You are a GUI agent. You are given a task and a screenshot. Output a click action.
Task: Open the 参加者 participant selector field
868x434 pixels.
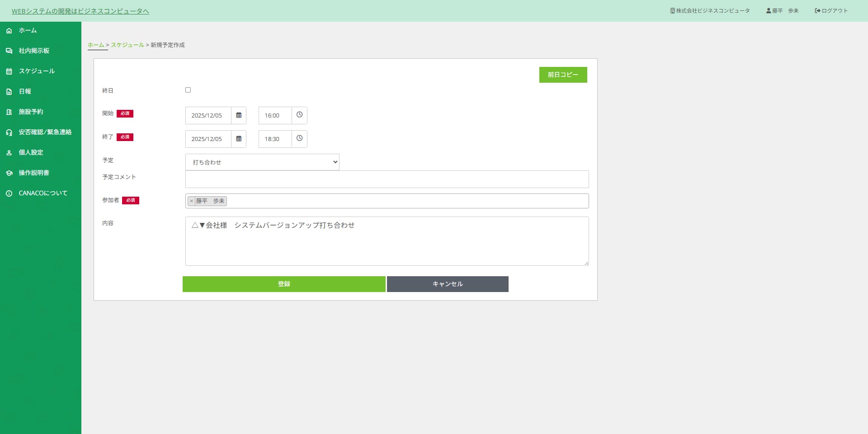click(407, 201)
